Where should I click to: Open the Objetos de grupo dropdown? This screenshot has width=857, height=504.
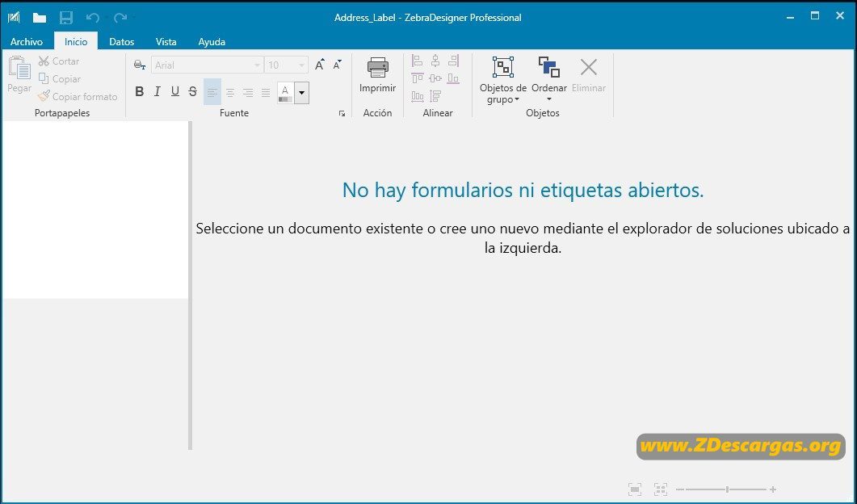(503, 79)
